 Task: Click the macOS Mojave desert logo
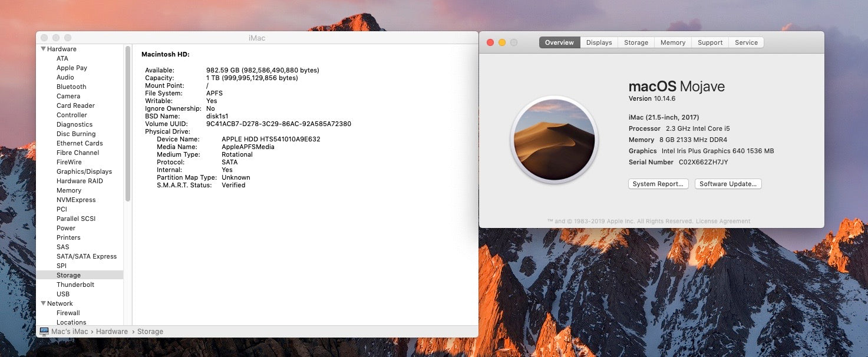pyautogui.click(x=554, y=140)
